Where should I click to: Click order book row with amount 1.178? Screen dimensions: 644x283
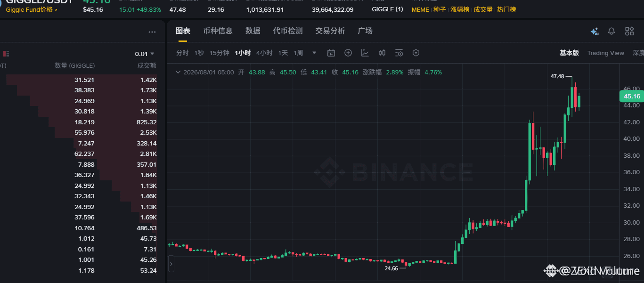click(x=79, y=270)
